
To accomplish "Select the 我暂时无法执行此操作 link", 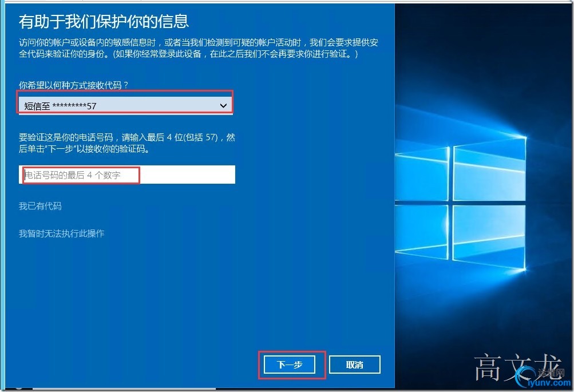I will coord(61,233).
